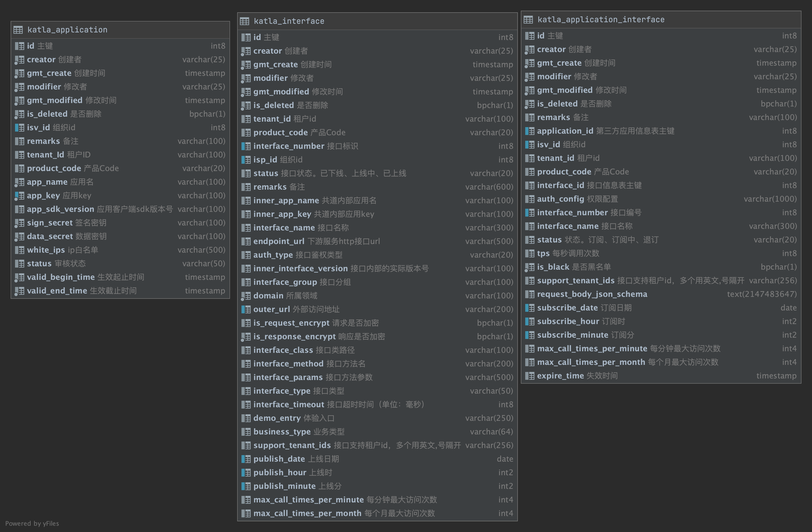The width and height of the screenshot is (812, 532).
Task: Select the katla_interface table title
Action: [x=289, y=21]
